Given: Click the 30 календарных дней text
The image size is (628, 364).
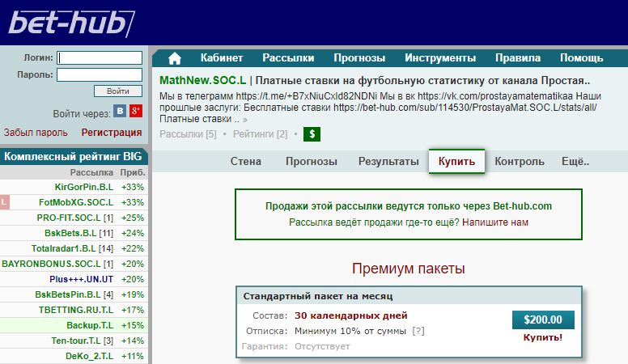Looking at the screenshot, I should click(x=351, y=315).
